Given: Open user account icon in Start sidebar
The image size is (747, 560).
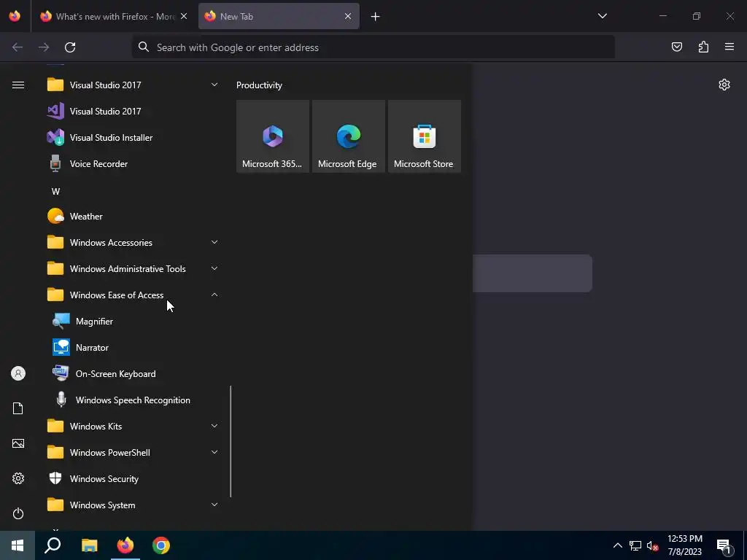Looking at the screenshot, I should [18, 373].
